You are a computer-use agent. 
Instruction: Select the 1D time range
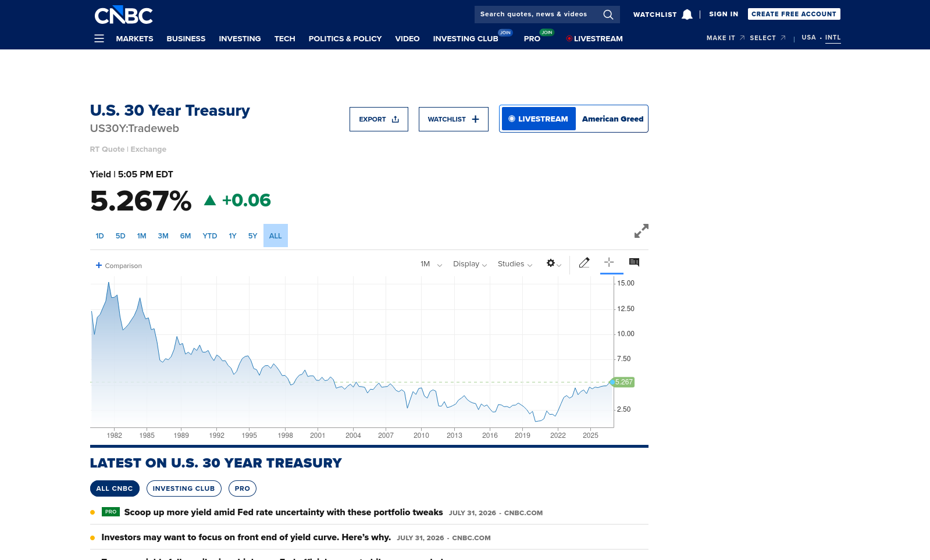pyautogui.click(x=99, y=236)
